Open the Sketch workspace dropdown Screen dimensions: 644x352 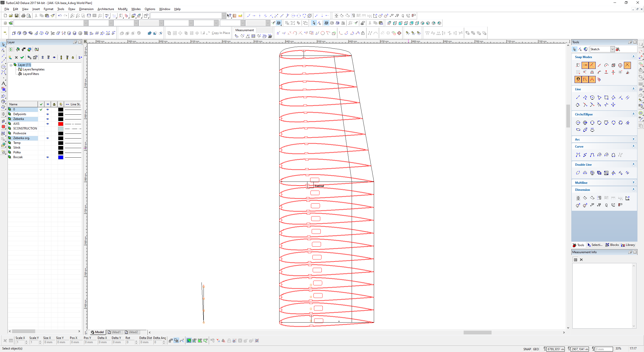[612, 49]
